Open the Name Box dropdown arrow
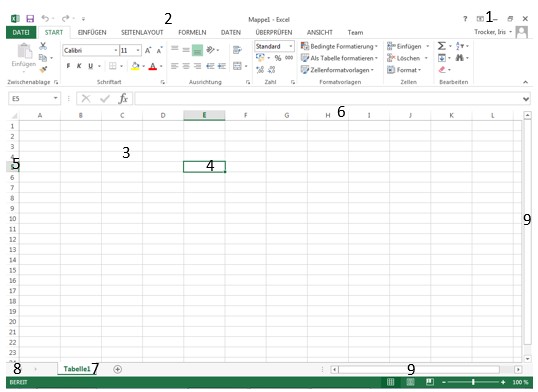The height and width of the screenshot is (392, 538). (55, 99)
